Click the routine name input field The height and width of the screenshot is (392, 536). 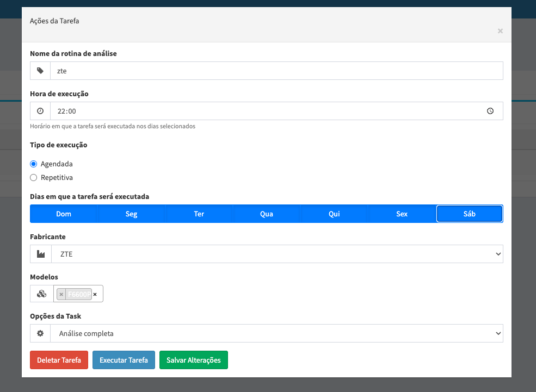point(276,71)
